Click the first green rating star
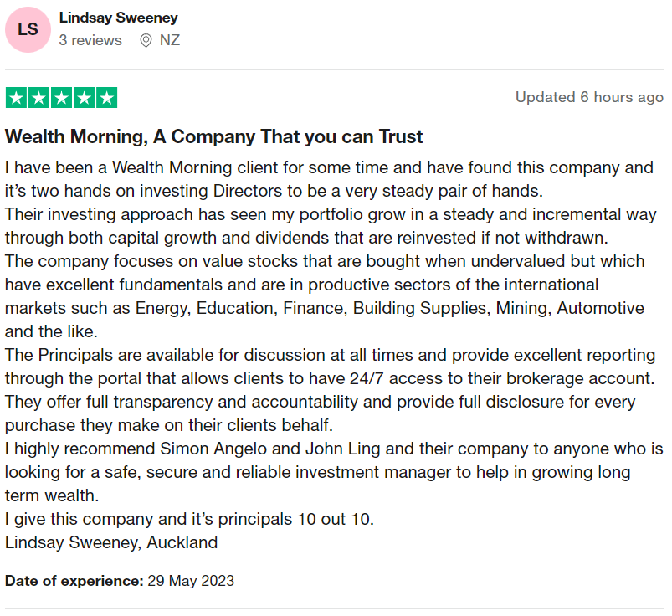 pos(16,98)
